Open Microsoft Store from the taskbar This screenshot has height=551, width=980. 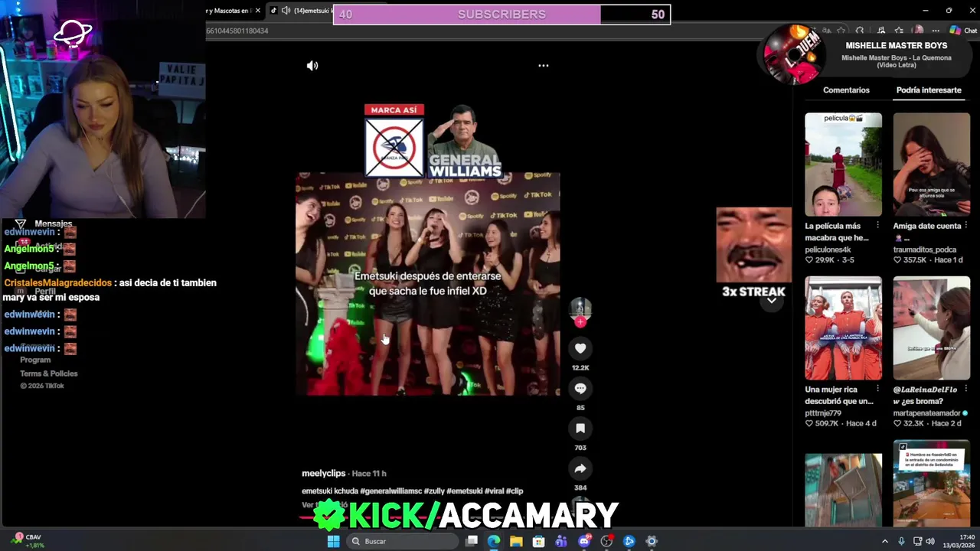click(x=539, y=541)
